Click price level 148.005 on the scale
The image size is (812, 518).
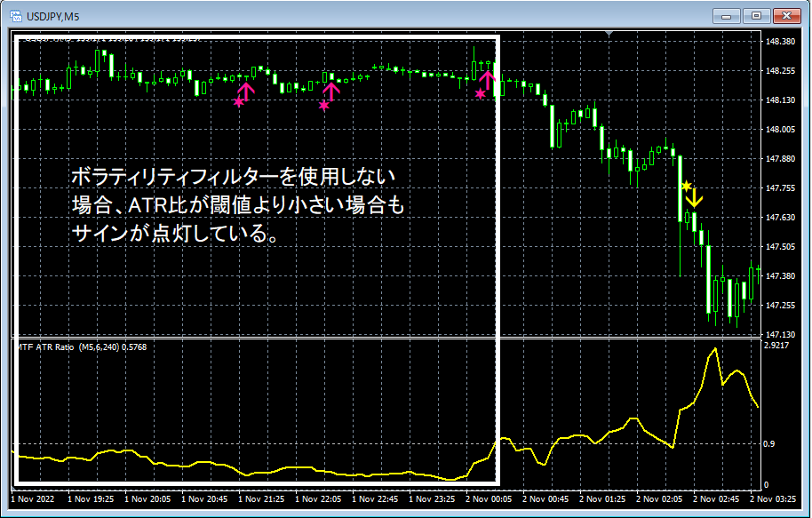tap(780, 130)
